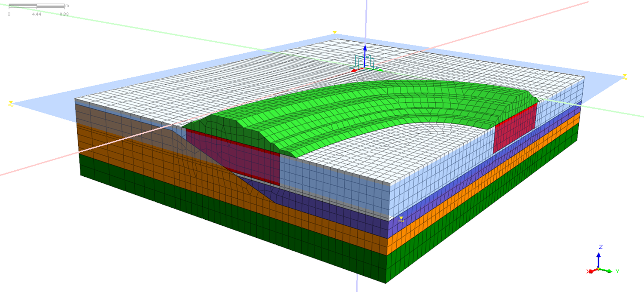Click the Y axis label in corner triad
Screen dimensions: 644x292
pos(617,271)
